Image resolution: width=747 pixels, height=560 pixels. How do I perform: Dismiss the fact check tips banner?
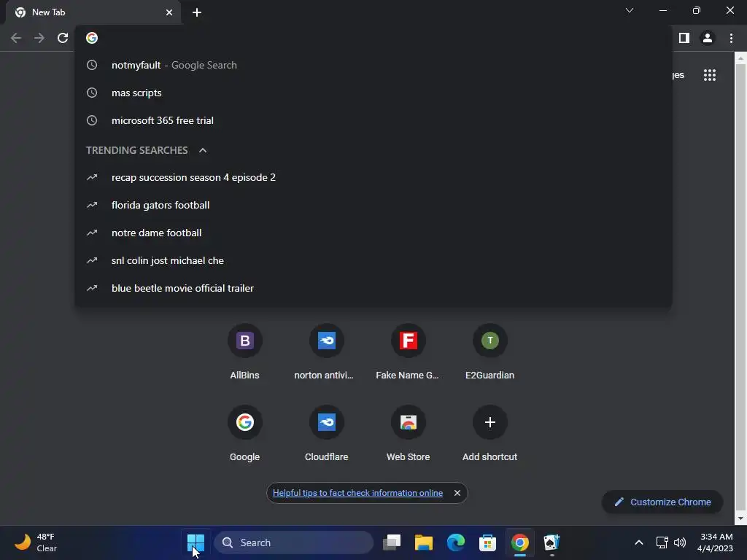pos(457,493)
